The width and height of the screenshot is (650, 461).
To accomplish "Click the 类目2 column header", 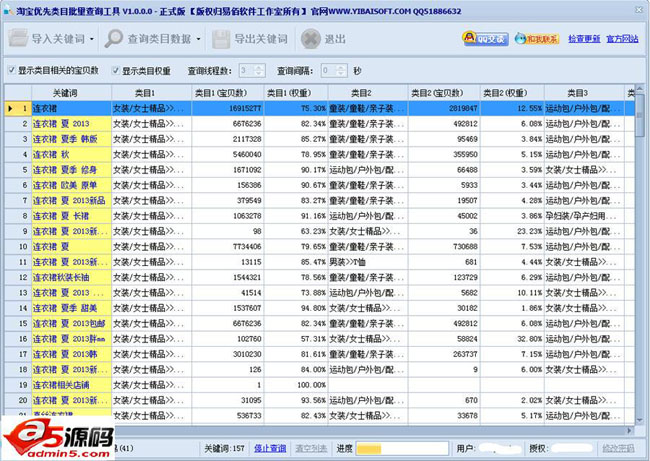I will pyautogui.click(x=368, y=93).
